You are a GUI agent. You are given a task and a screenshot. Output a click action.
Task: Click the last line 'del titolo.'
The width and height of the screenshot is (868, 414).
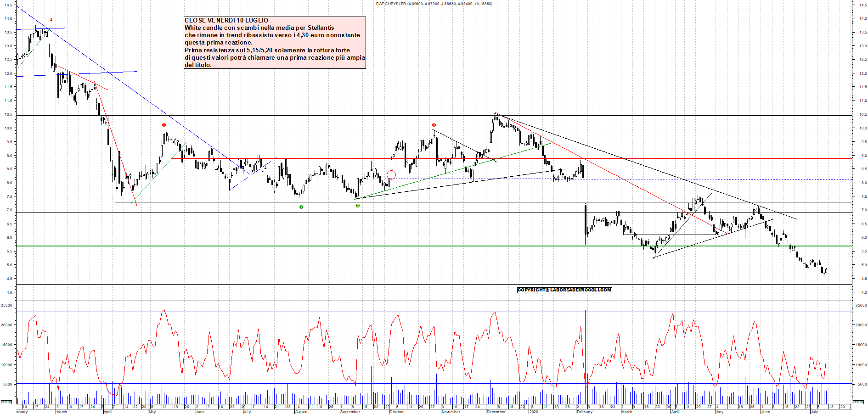coord(198,65)
